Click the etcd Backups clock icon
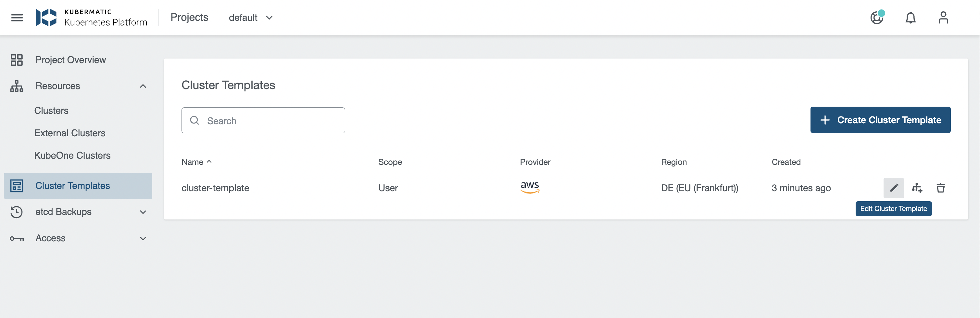This screenshot has width=980, height=318. point(16,212)
